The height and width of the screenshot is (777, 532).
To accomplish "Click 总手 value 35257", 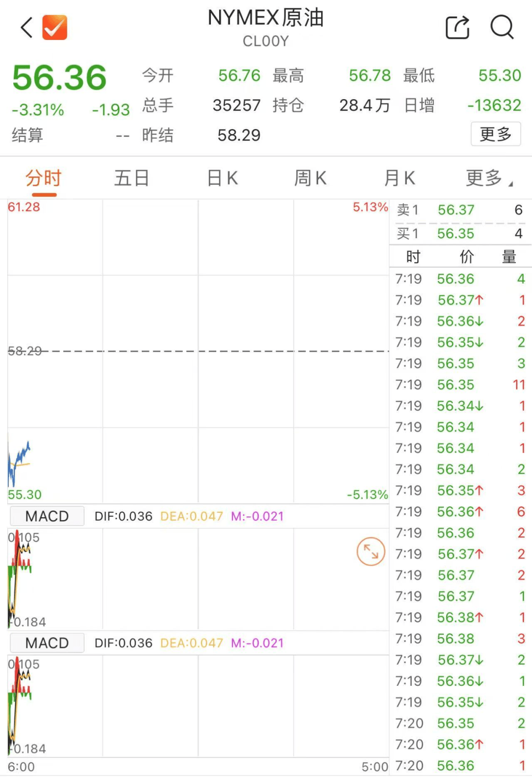I will click(236, 105).
